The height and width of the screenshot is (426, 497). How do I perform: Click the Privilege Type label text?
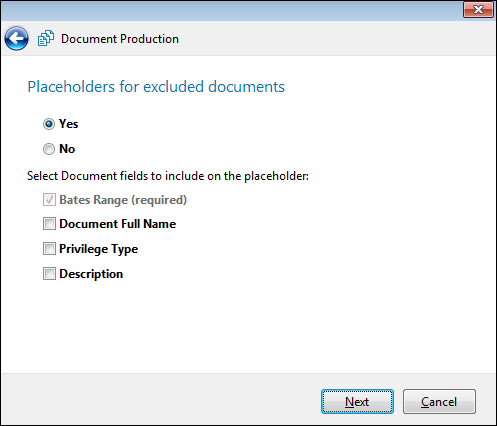98,249
